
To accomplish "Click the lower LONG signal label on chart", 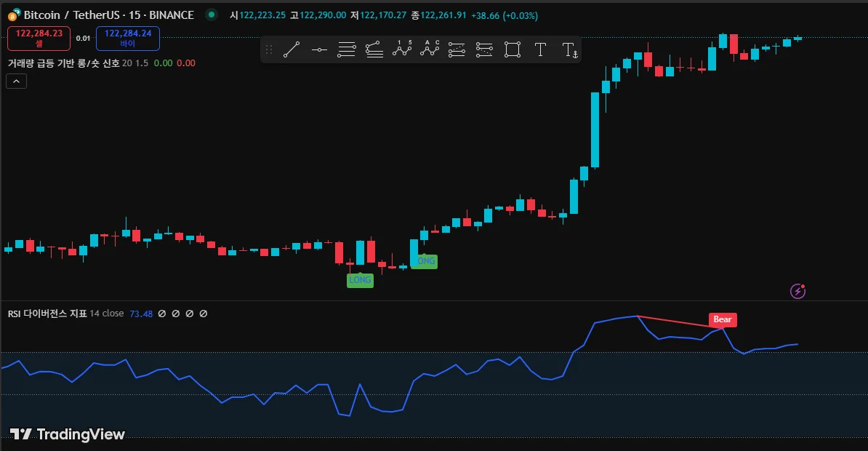I will 360,280.
